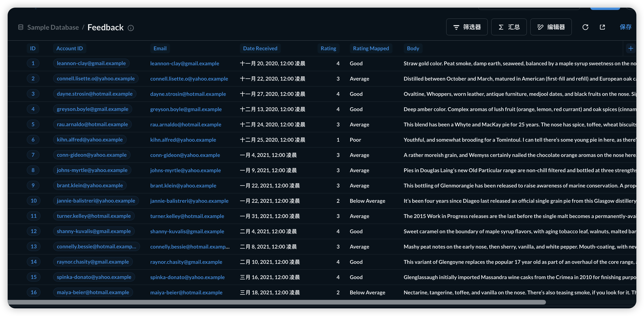Click Account ID dayne.strosin@hotmail.example
The image size is (644, 316).
(95, 94)
